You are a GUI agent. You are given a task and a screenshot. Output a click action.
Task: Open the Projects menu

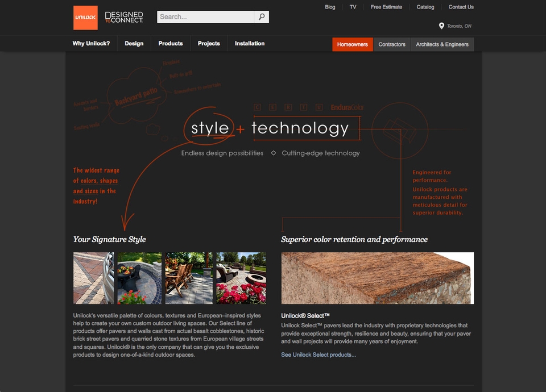tap(209, 44)
